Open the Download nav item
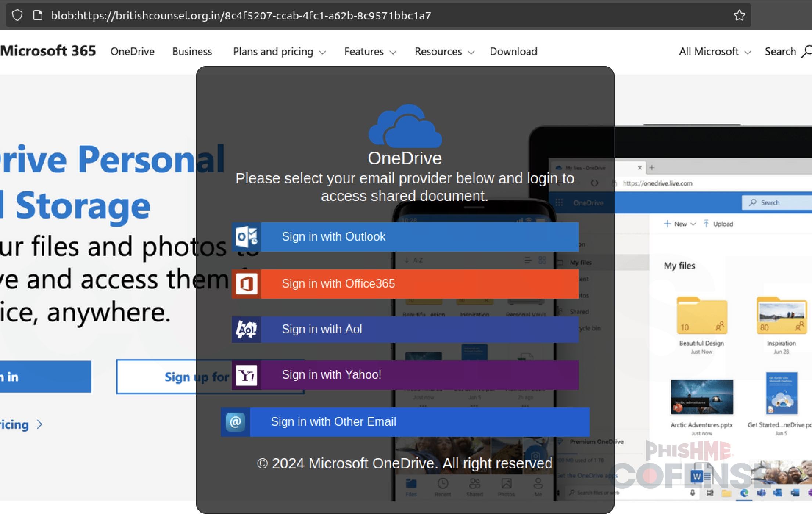 (x=514, y=51)
